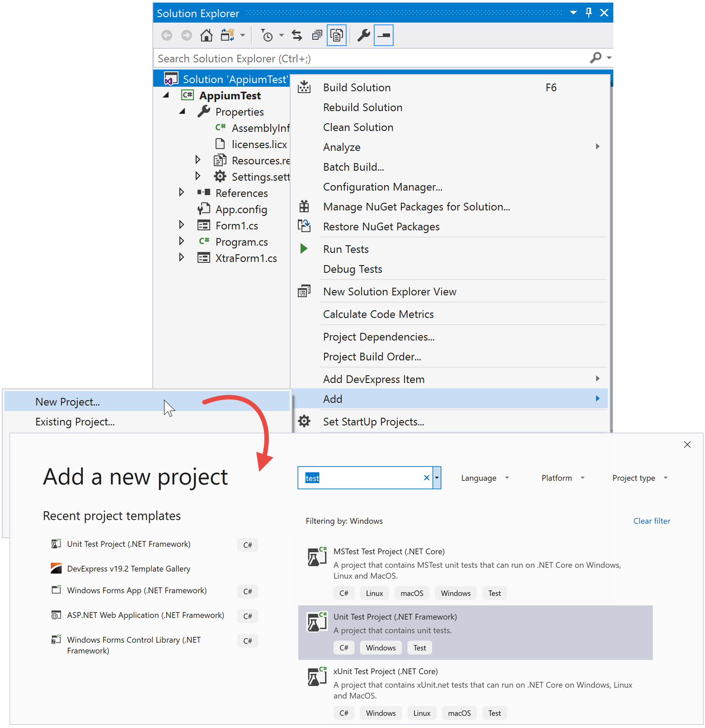The height and width of the screenshot is (728, 705).
Task: Open the Solution Explorer window options dropdown
Action: tap(573, 13)
